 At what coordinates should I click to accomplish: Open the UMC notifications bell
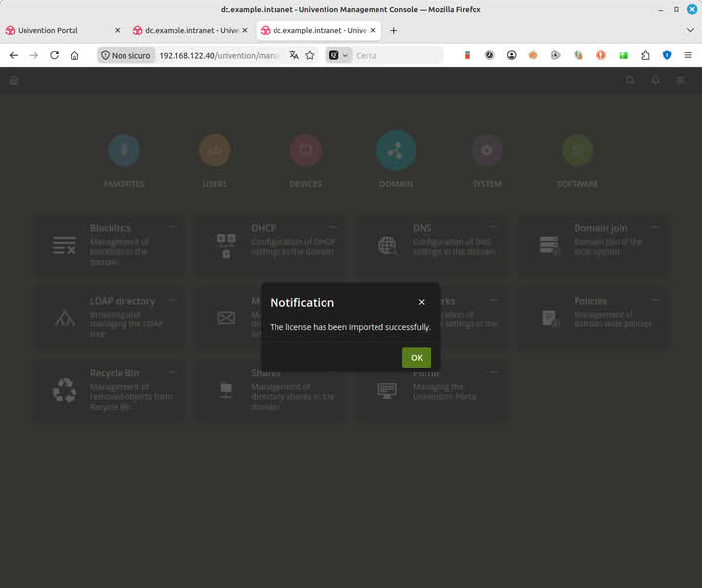click(x=655, y=80)
